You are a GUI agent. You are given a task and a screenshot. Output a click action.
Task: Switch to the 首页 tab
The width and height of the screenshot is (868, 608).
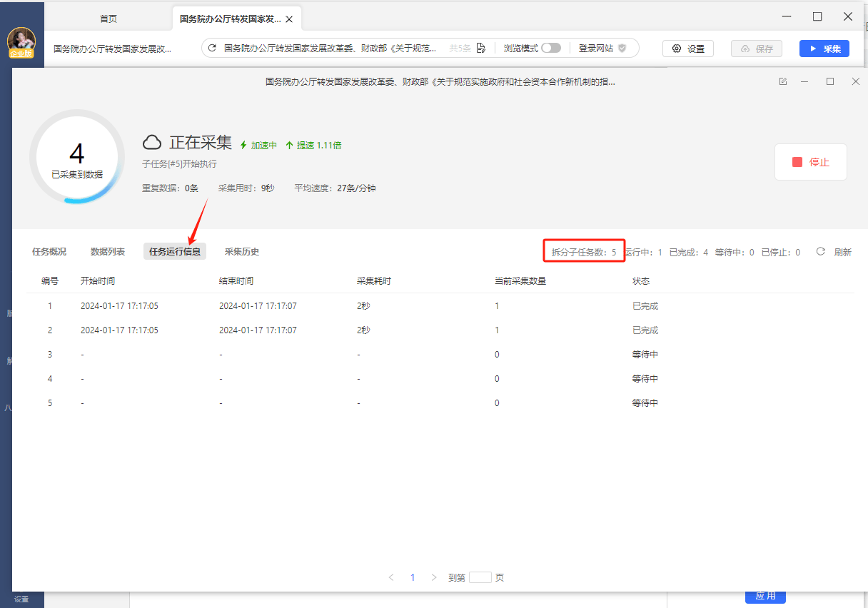point(108,19)
